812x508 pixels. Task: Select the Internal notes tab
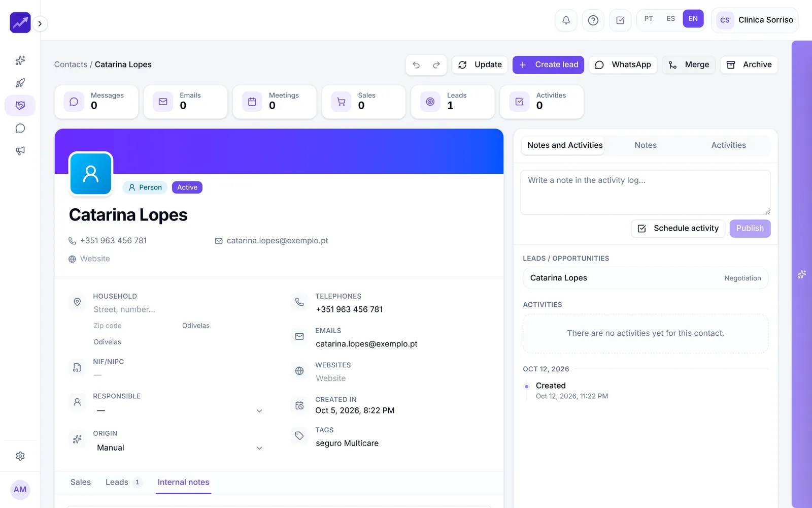point(183,482)
